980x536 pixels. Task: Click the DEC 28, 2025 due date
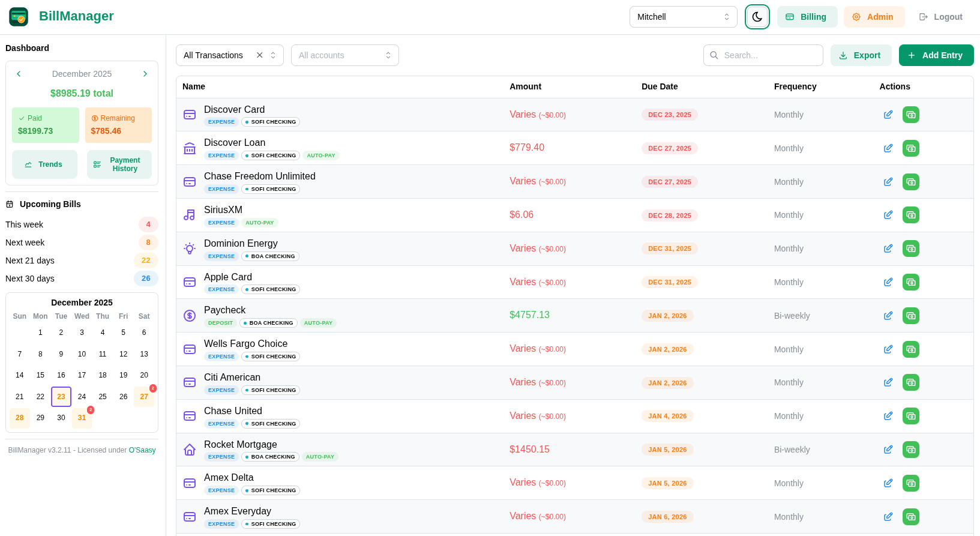670,215
